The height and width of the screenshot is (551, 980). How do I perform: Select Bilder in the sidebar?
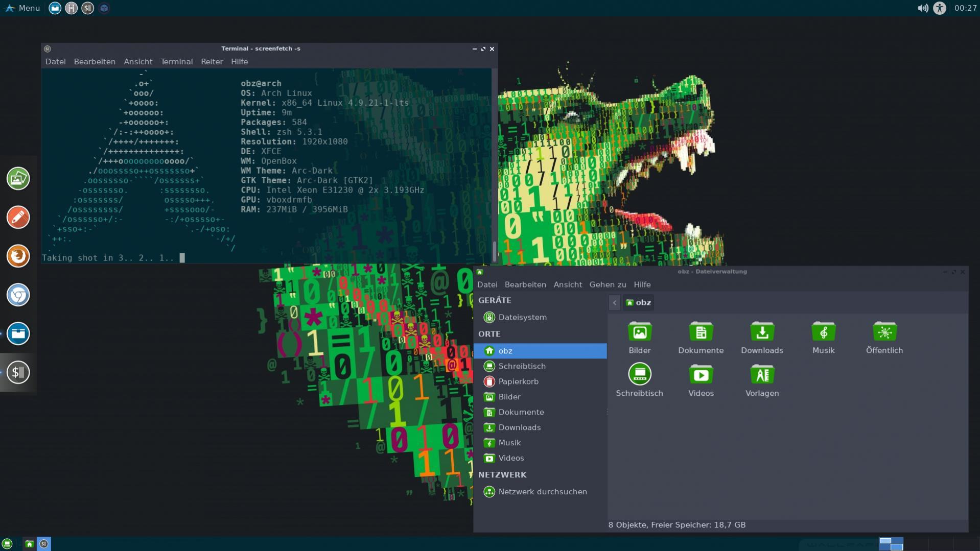540,397
